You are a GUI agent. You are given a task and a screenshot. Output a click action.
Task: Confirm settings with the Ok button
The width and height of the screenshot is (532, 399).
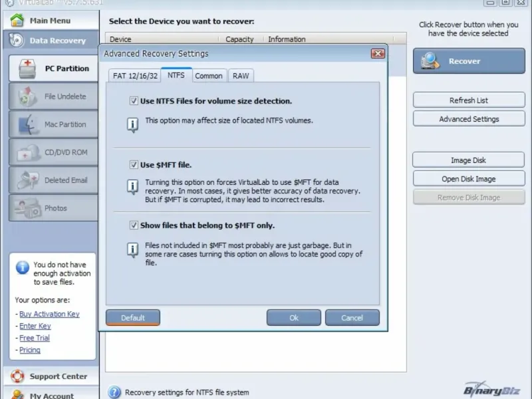pos(294,318)
